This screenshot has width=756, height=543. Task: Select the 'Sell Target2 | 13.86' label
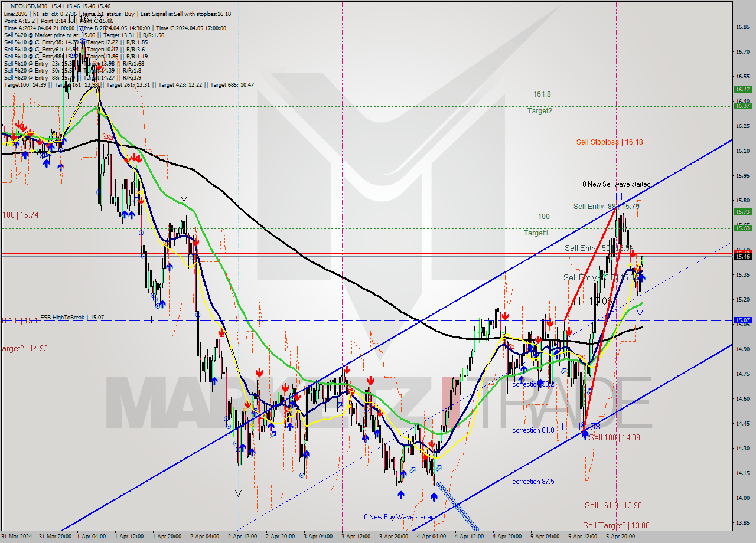(616, 526)
